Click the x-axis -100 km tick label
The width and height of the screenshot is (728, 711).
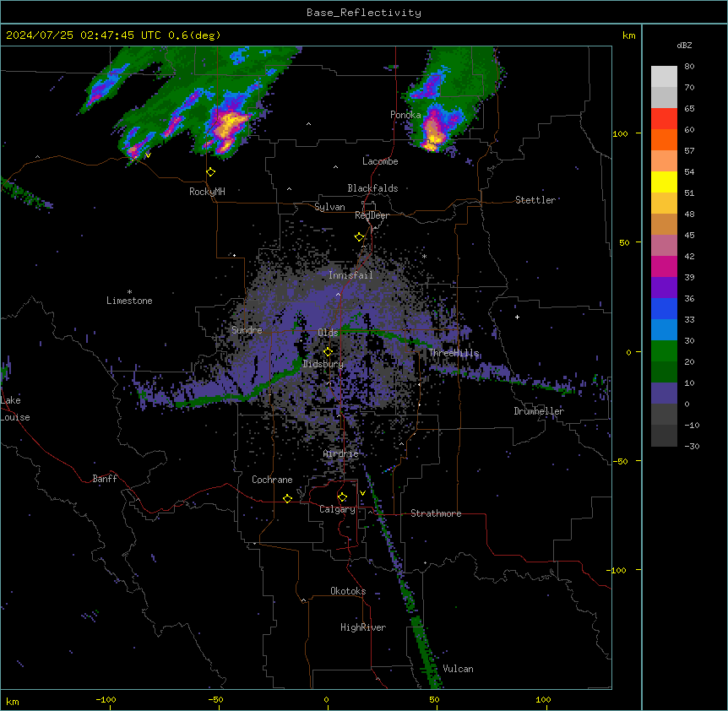106,699
